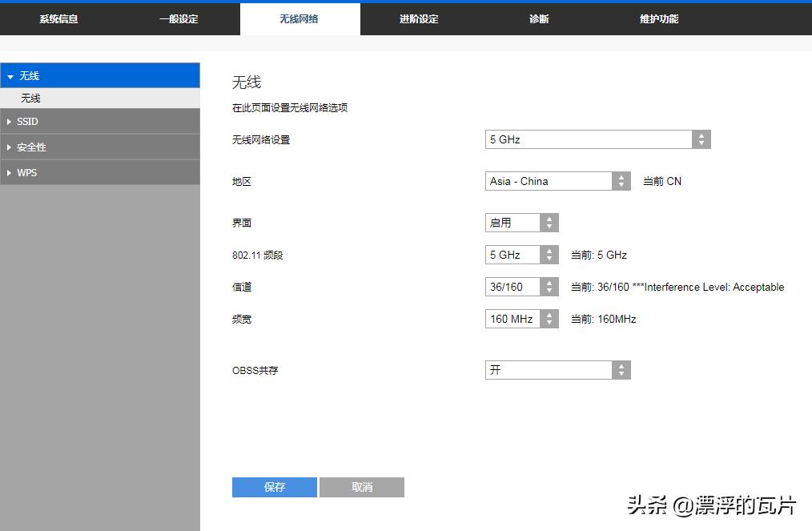Switch to the 一般设定 tab
The height and width of the screenshot is (531, 812).
coord(179,19)
